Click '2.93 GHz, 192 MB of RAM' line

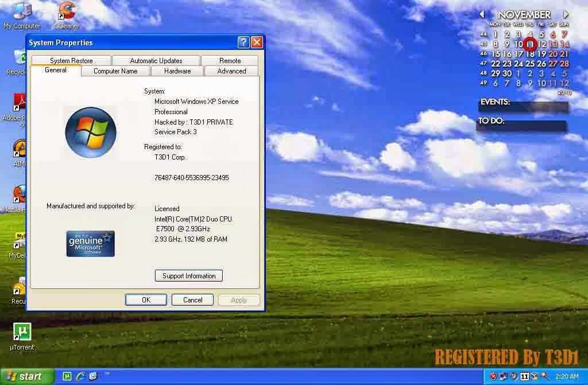191,239
